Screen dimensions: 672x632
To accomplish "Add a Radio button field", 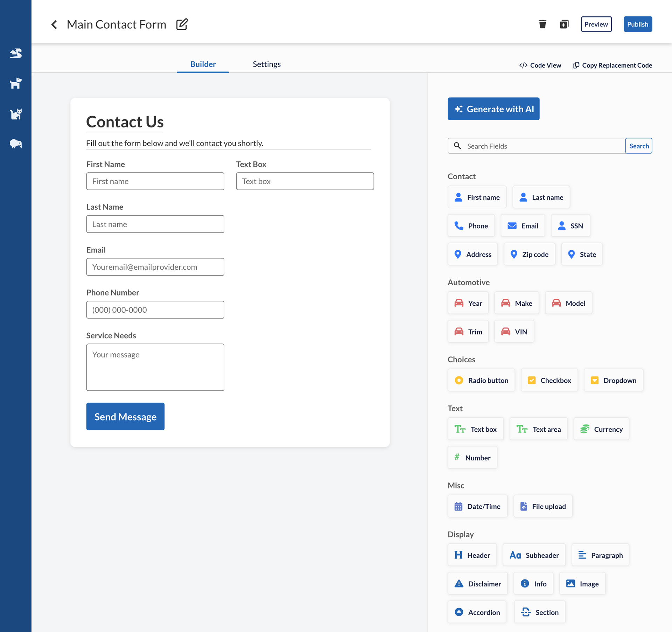I will pyautogui.click(x=481, y=380).
